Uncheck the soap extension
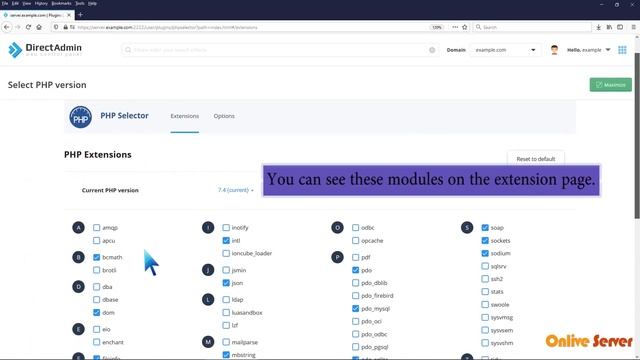The height and width of the screenshot is (360, 640). click(485, 227)
